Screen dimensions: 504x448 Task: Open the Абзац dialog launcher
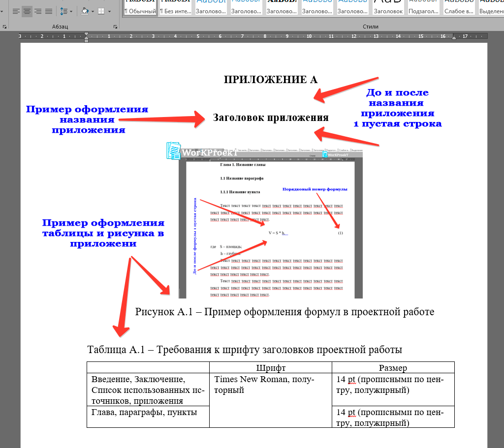tap(115, 26)
